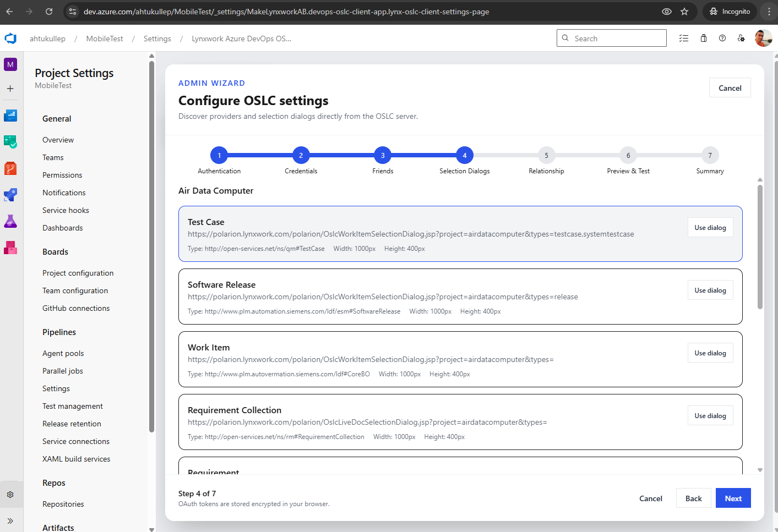778x532 pixels.
Task: Expand the left navigation rail
Action: (x=10, y=521)
